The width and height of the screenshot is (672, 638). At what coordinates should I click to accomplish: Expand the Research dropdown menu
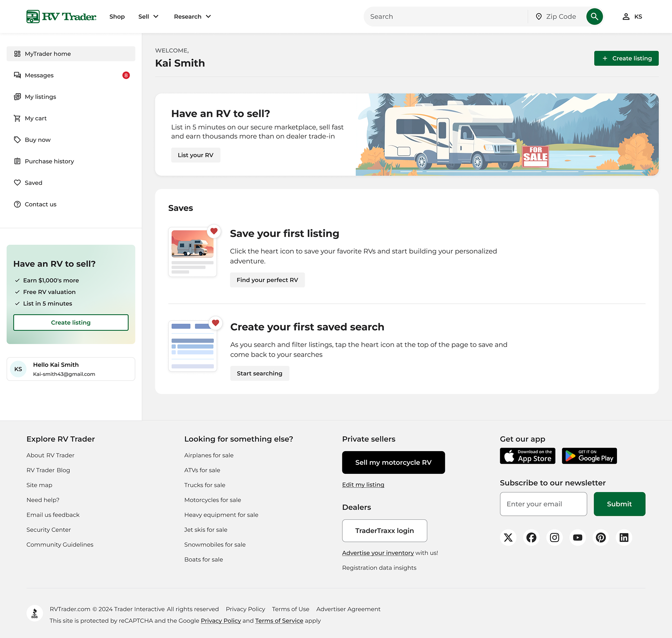click(192, 16)
